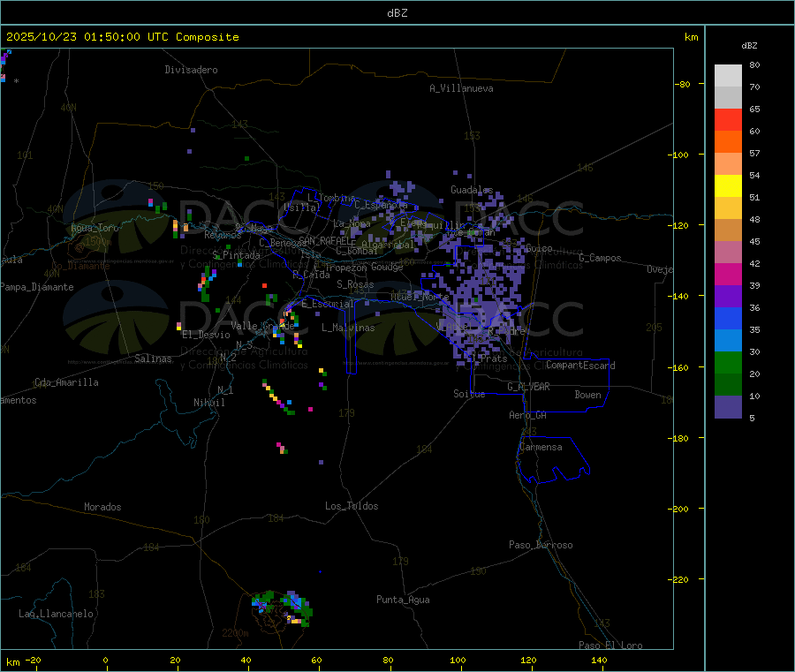Click the Pampa_Diamante map label
Screen dimensions: 795x672
pyautogui.click(x=37, y=287)
